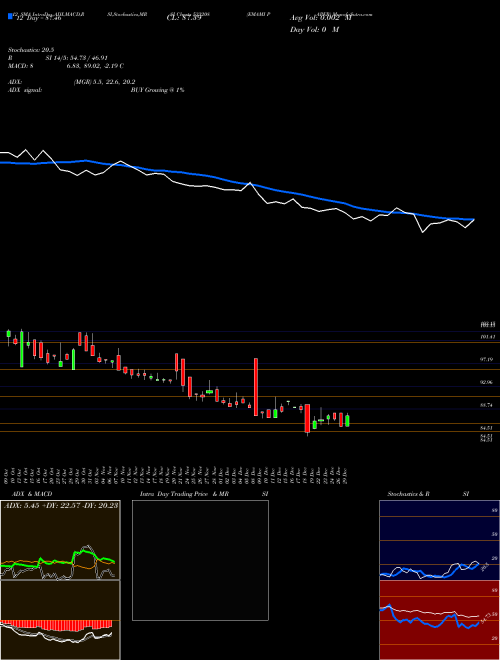Image resolution: width=500 pixels, height=660 pixels.
Task: Click inside the empty Intra Day Trading chart box
Action: 200,560
